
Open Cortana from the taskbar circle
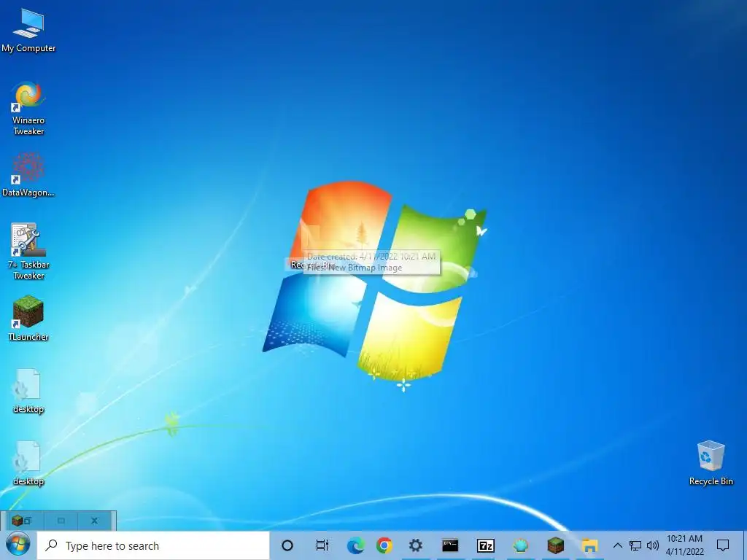pos(287,545)
